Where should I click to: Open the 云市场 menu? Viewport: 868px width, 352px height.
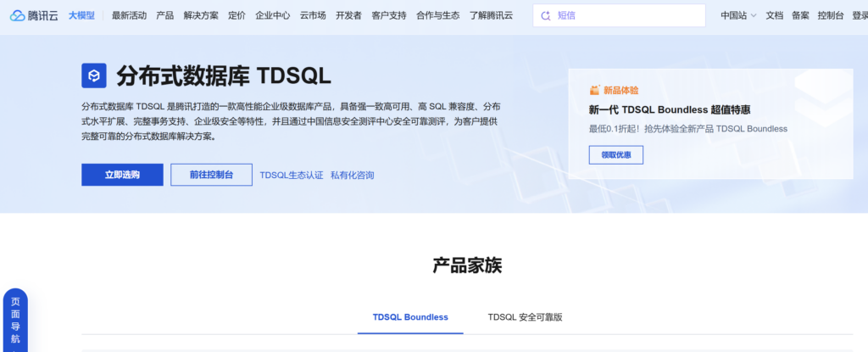click(x=313, y=15)
